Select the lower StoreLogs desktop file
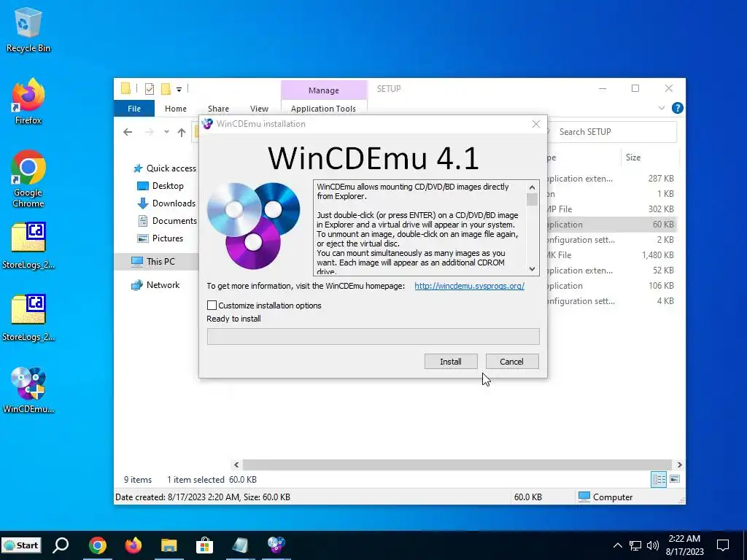This screenshot has width=747, height=560. click(x=28, y=318)
